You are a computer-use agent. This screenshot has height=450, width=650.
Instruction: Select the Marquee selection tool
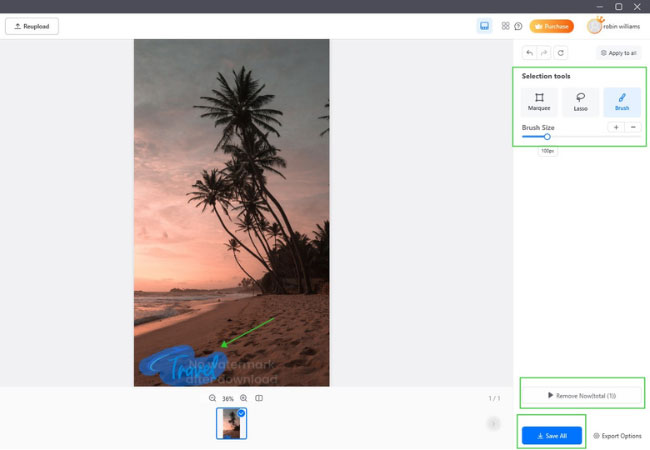click(539, 101)
